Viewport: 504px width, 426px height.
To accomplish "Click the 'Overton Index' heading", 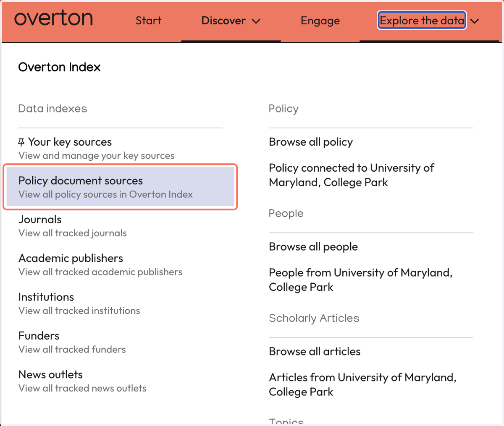I will pyautogui.click(x=59, y=67).
